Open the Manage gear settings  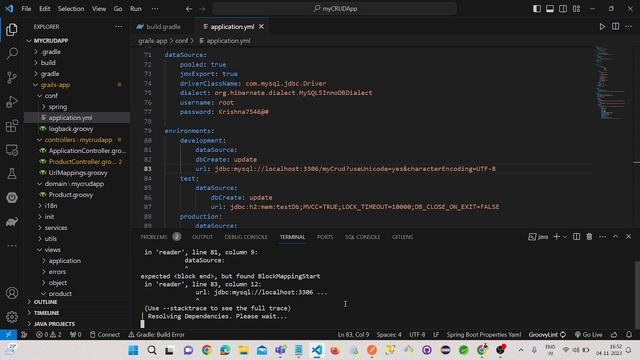pos(12,317)
